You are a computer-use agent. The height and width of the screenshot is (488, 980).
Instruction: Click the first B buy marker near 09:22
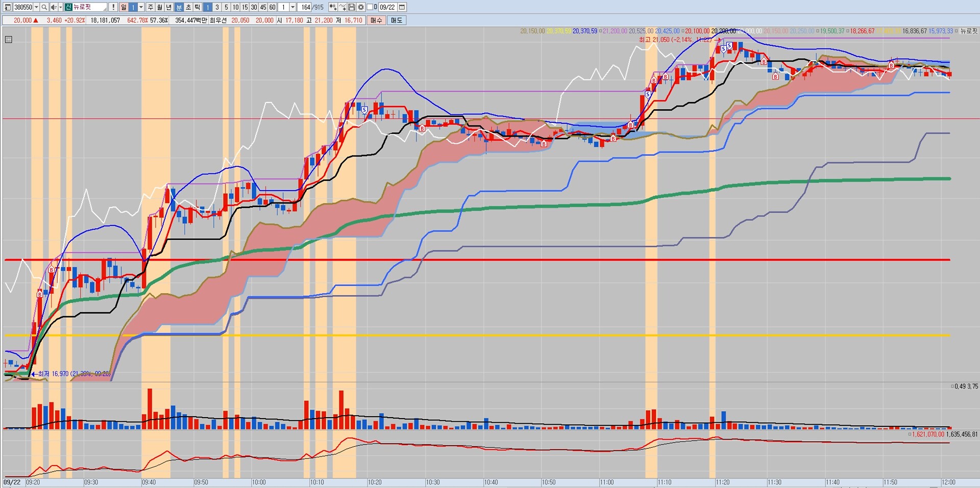coord(40,294)
